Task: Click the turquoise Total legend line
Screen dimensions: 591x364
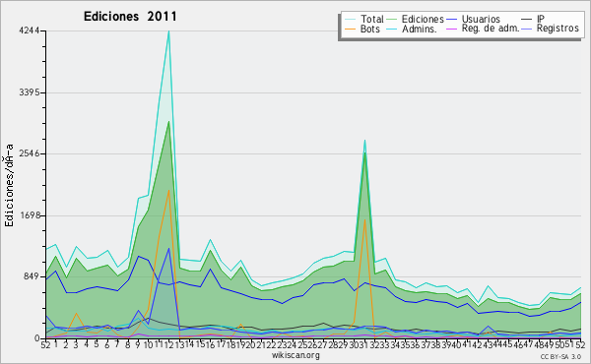Action: pos(351,20)
